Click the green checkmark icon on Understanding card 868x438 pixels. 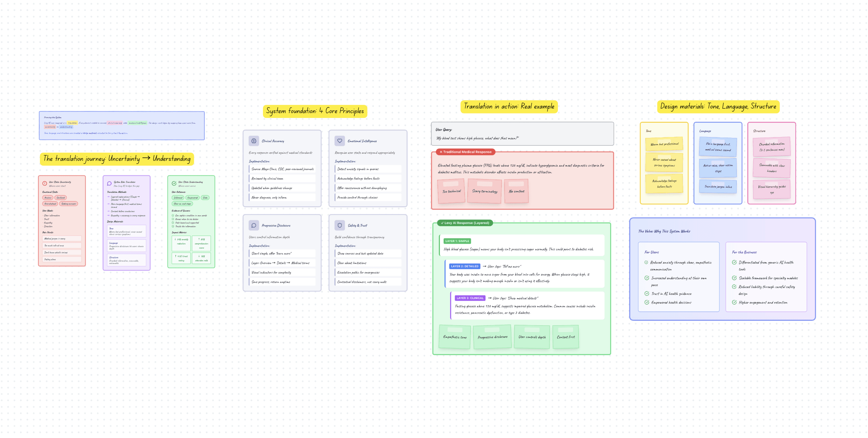[x=174, y=183]
